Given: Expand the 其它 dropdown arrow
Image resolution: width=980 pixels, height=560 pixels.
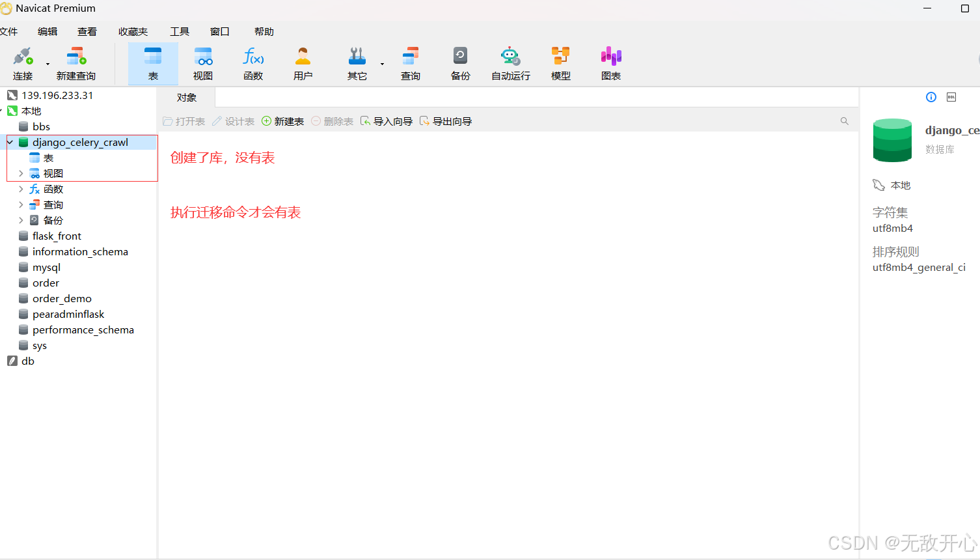Looking at the screenshot, I should tap(382, 64).
